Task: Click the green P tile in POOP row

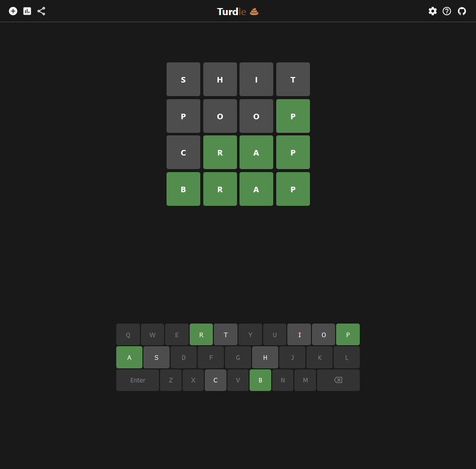Action: [293, 116]
